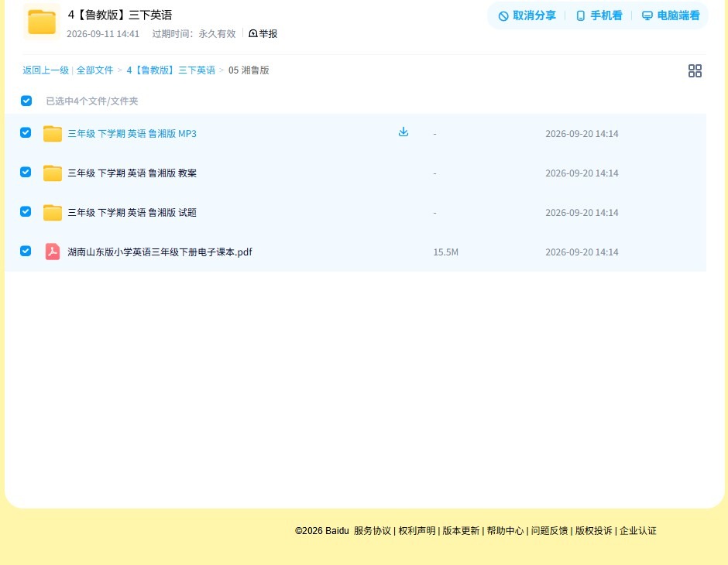The image size is (728, 565).
Task: Open folder 三年级 下学期 英语 鲁湘版 教案
Action: coord(132,173)
